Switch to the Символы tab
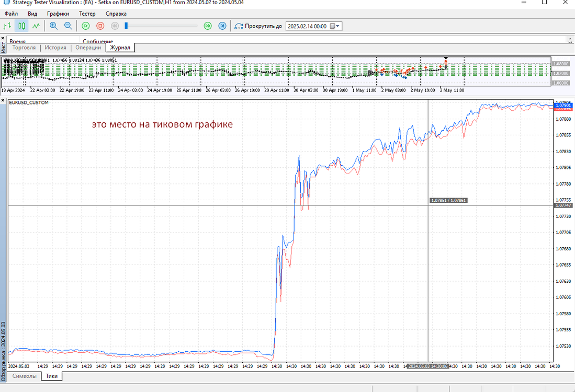The image size is (575, 392). (24, 376)
